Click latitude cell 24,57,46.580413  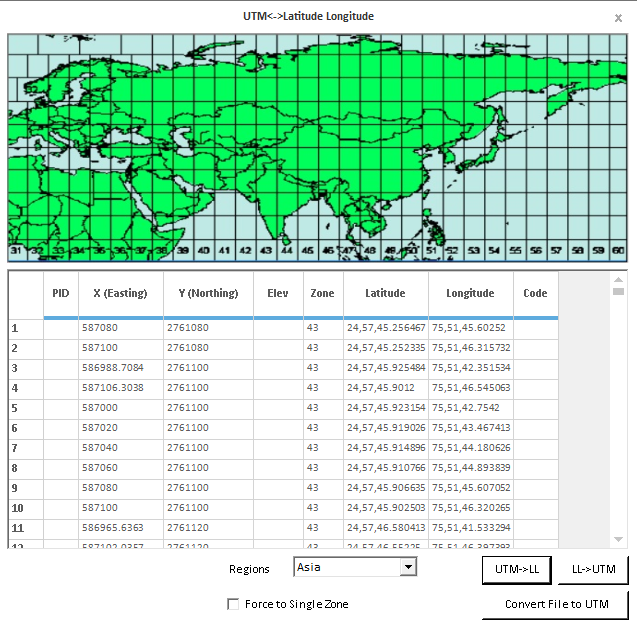(386, 528)
